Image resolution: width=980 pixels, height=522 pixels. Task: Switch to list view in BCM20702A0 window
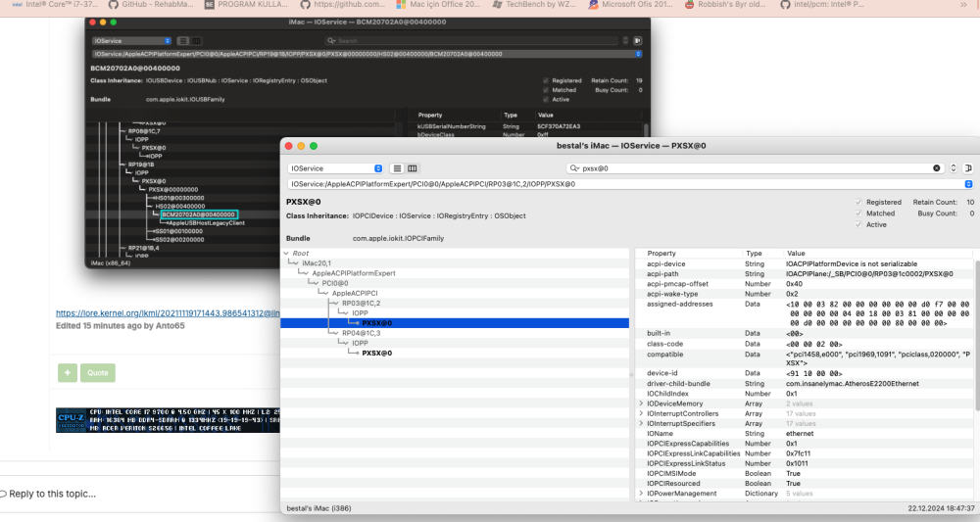click(x=182, y=41)
